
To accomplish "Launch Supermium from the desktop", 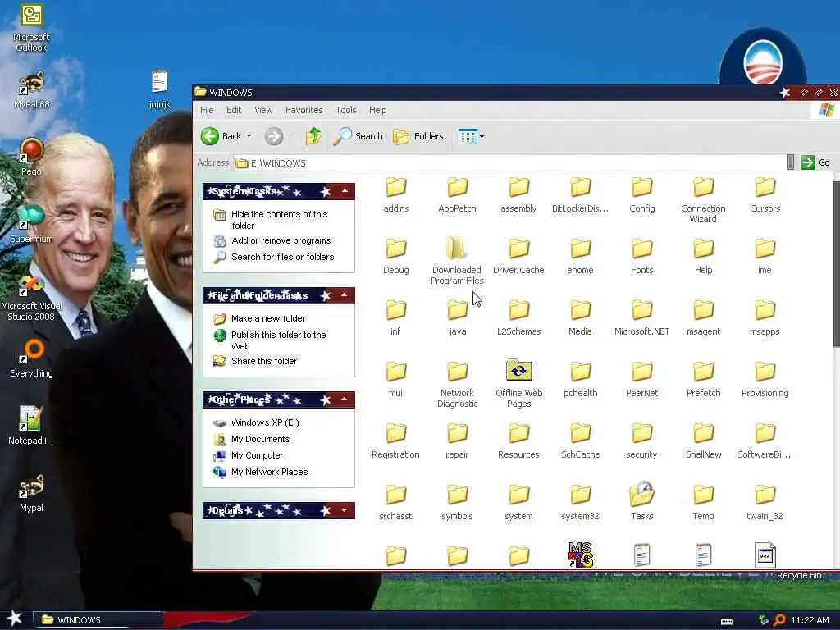I will coord(31,224).
